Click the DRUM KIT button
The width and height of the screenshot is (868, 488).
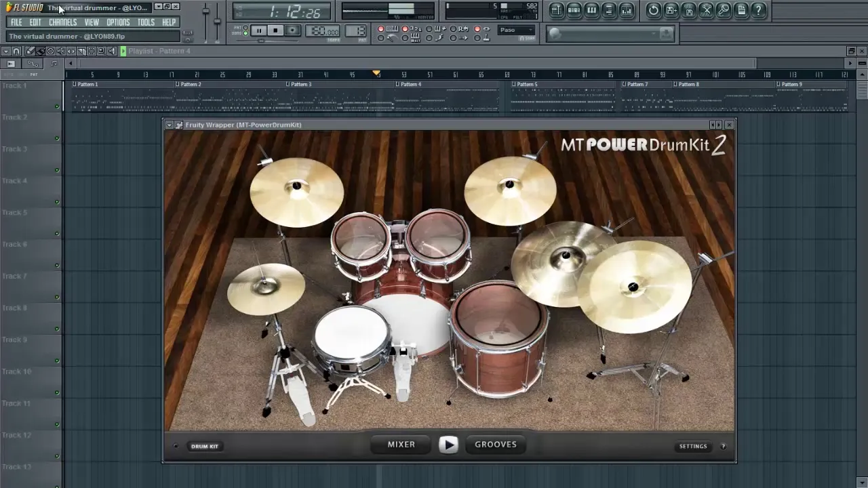205,446
